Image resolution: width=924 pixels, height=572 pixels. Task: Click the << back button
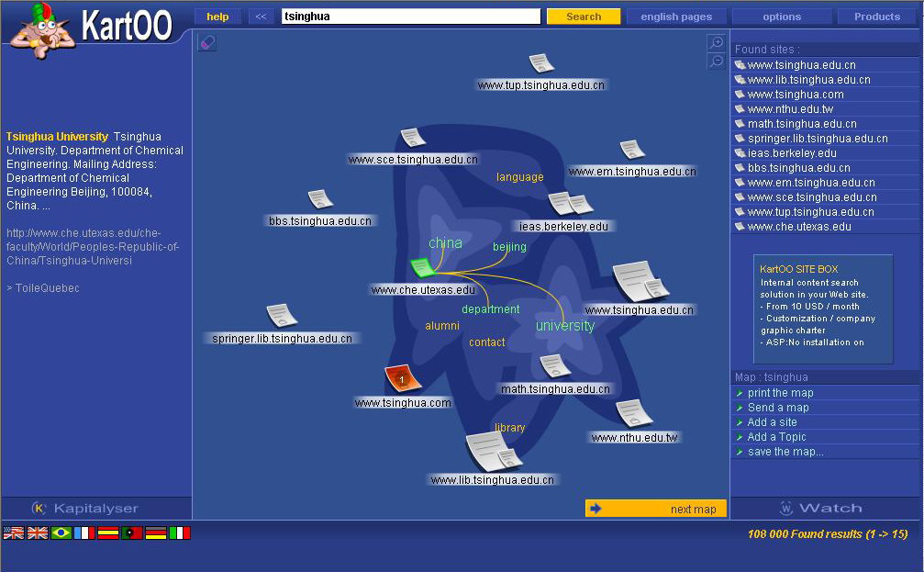[262, 17]
